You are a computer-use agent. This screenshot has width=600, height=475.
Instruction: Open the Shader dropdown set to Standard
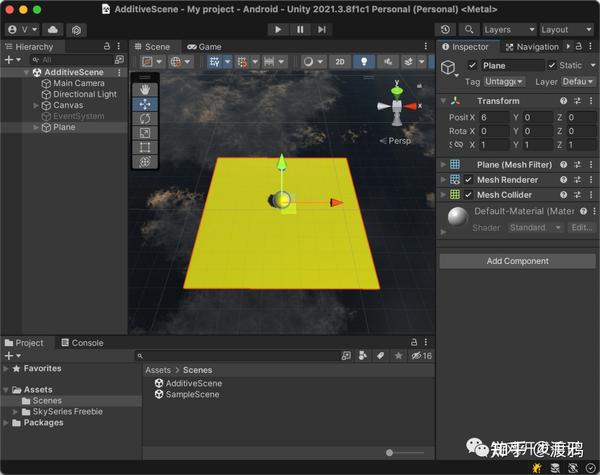pos(535,227)
